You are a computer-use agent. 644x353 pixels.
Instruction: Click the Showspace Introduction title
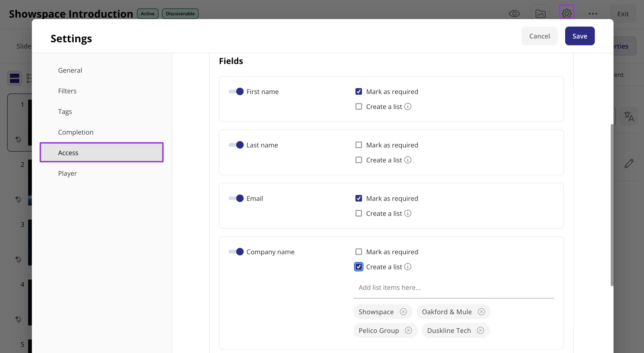click(x=71, y=14)
